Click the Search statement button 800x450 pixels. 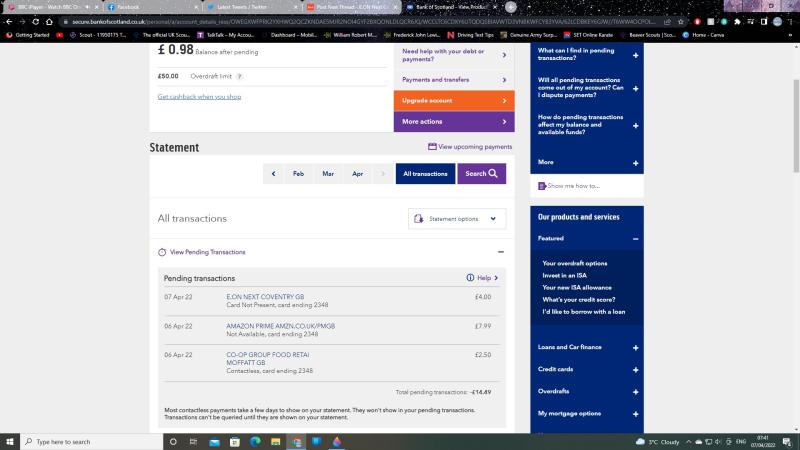pos(482,173)
